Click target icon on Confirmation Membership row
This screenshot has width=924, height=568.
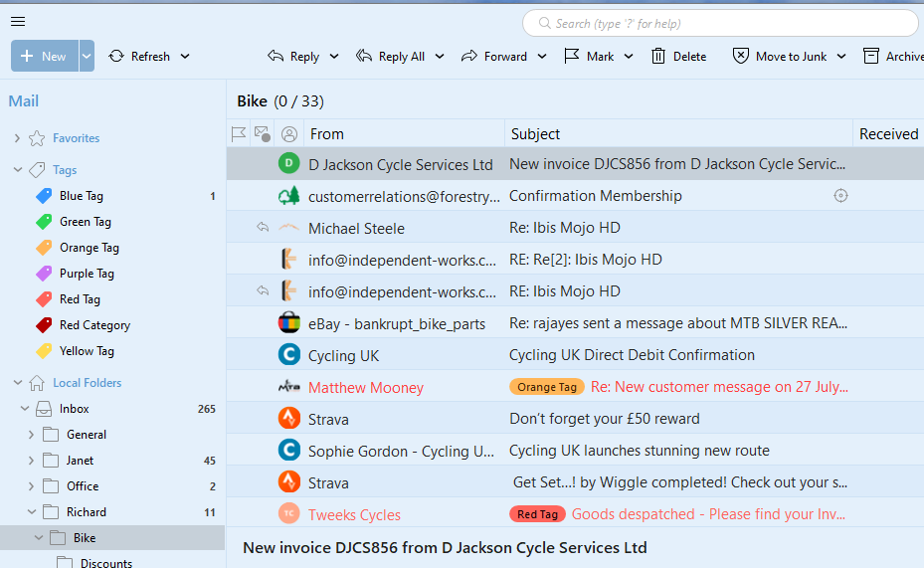[x=840, y=196]
